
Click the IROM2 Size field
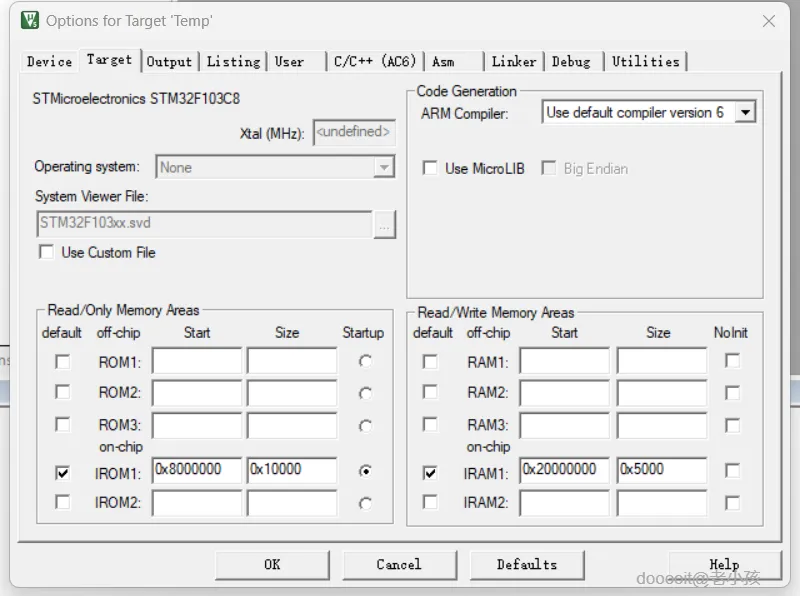[x=292, y=503]
